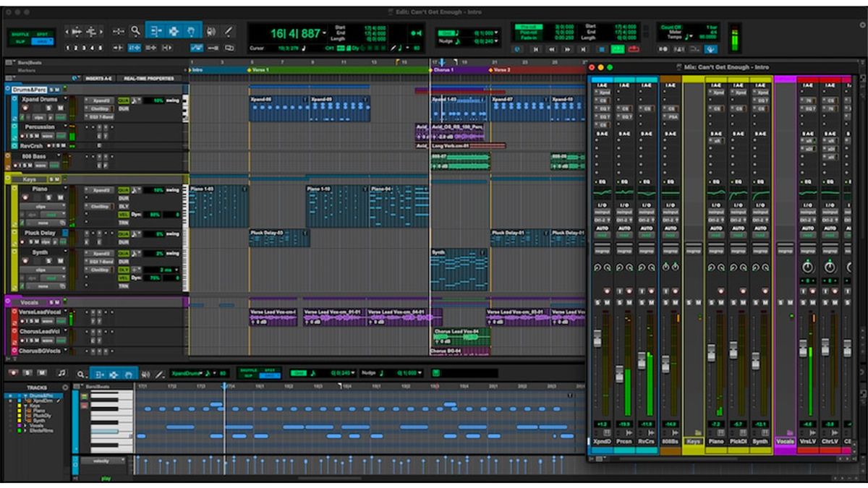Switch to the Mix: Can't Get Enough window
The width and height of the screenshot is (868, 488).
[x=723, y=67]
